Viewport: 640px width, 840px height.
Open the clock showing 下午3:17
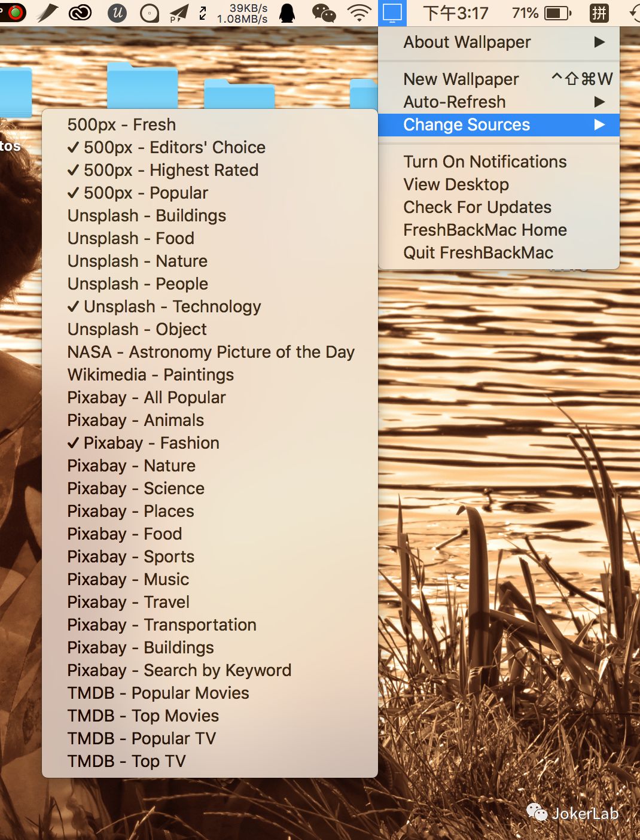[x=456, y=13]
